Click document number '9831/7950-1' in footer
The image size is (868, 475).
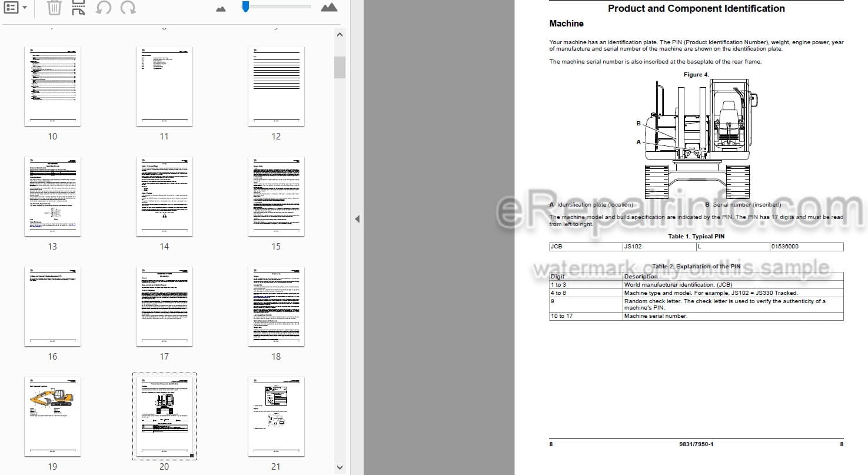696,444
